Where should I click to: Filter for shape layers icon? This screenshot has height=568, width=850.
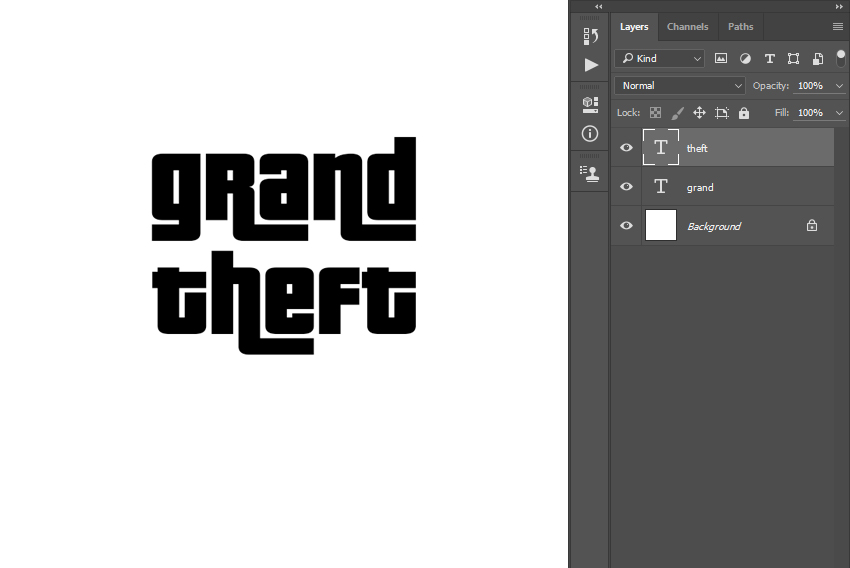[x=794, y=59]
